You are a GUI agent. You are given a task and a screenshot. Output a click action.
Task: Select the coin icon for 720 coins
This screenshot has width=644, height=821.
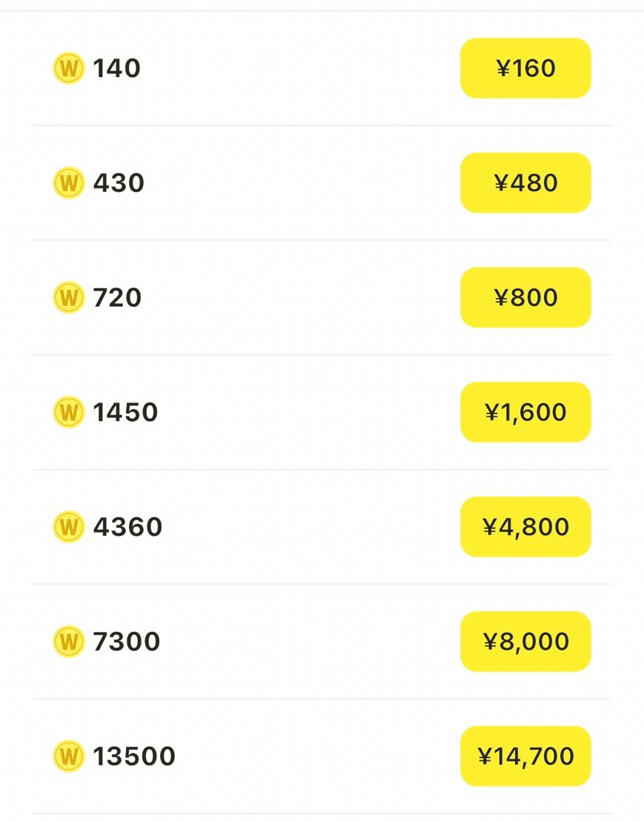point(69,298)
